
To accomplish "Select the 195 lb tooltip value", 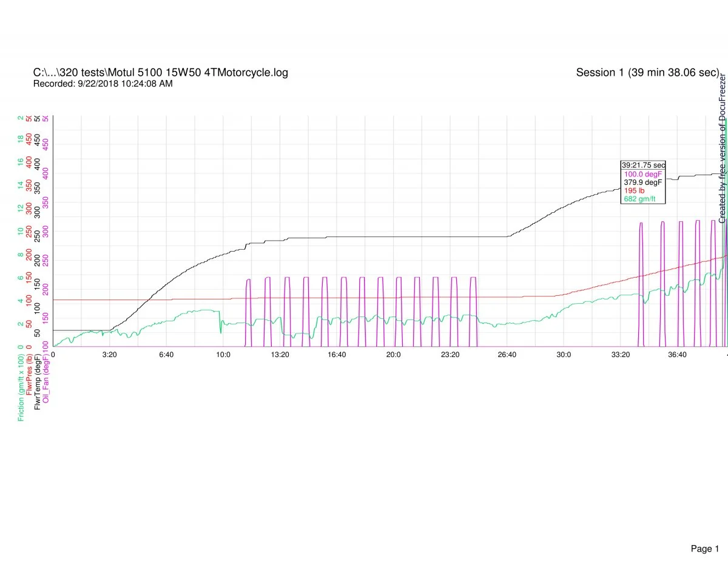I will pos(634,190).
